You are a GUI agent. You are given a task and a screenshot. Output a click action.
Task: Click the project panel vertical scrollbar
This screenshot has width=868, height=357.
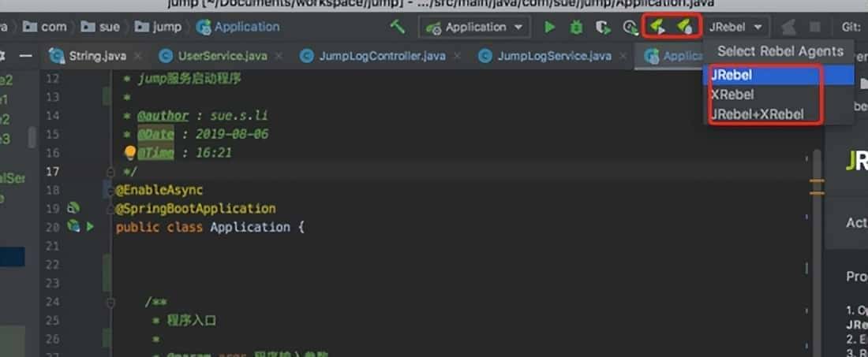32,138
